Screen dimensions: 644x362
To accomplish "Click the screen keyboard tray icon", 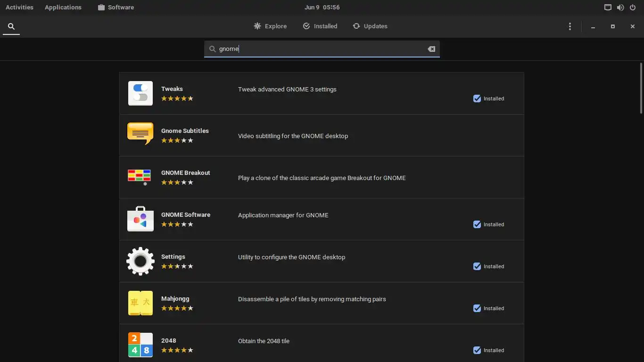I will point(608,8).
